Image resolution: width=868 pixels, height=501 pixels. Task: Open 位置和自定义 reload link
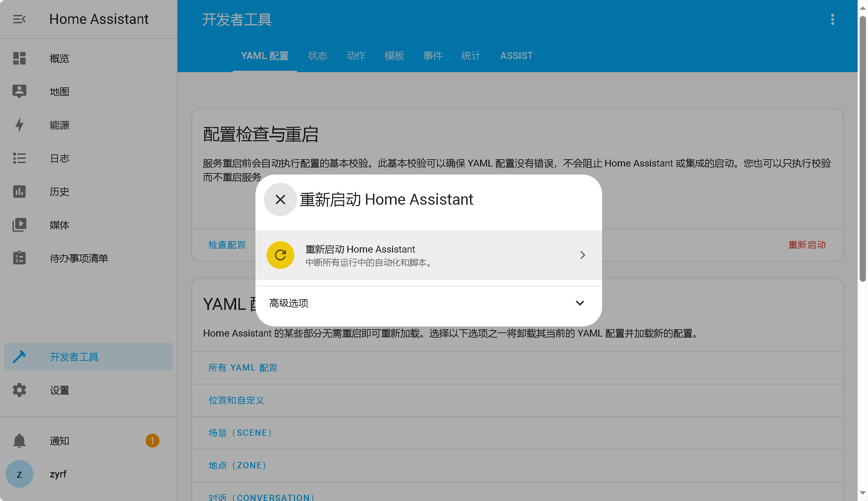237,400
